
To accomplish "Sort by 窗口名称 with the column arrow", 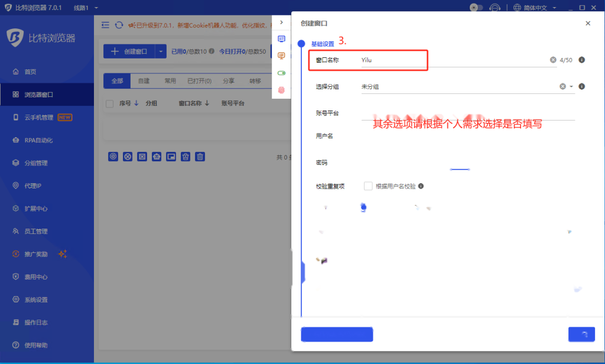I will point(207,103).
